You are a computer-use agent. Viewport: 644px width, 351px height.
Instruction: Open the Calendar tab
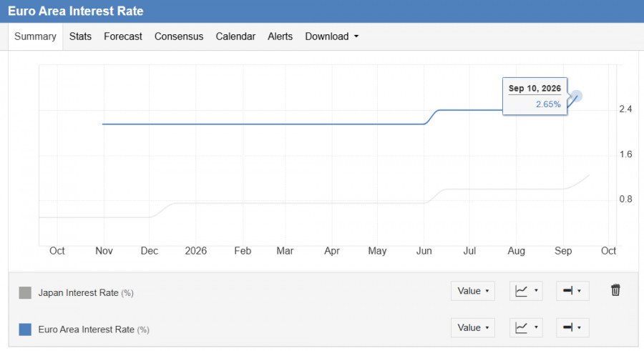(x=235, y=36)
